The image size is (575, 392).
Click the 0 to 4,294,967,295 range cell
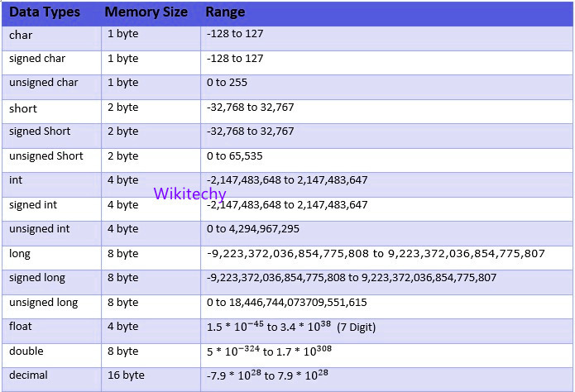click(253, 229)
